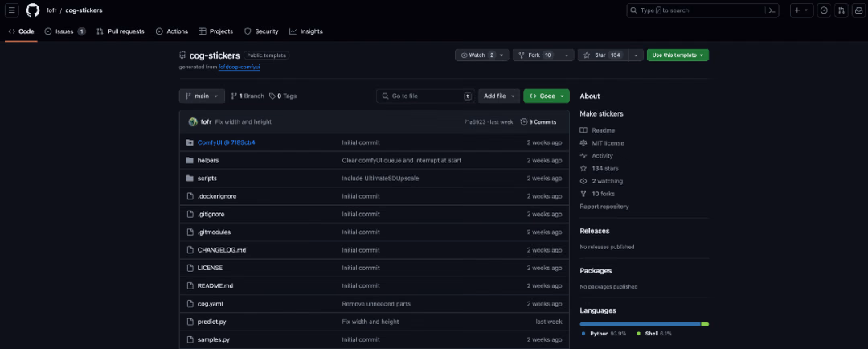
Task: Open the README.md file
Action: 215,285
